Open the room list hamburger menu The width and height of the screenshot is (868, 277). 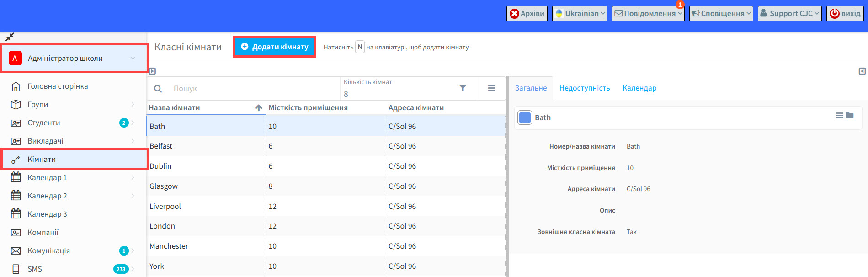click(491, 88)
